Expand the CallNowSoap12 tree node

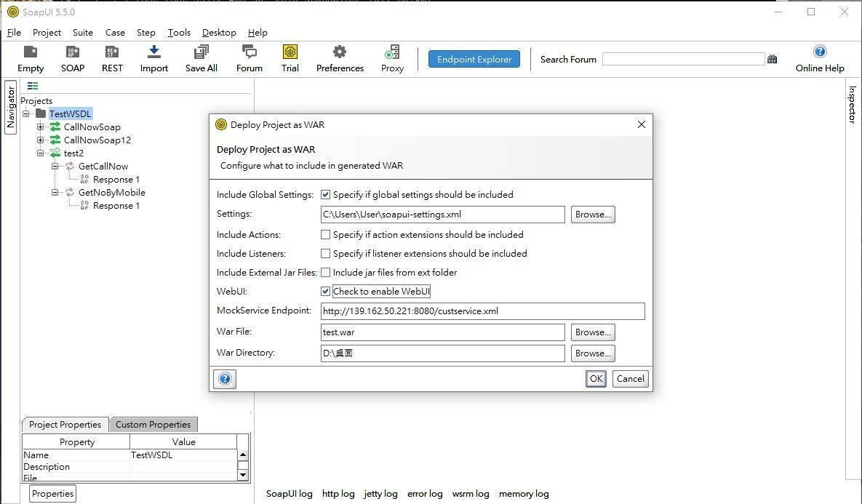[40, 140]
